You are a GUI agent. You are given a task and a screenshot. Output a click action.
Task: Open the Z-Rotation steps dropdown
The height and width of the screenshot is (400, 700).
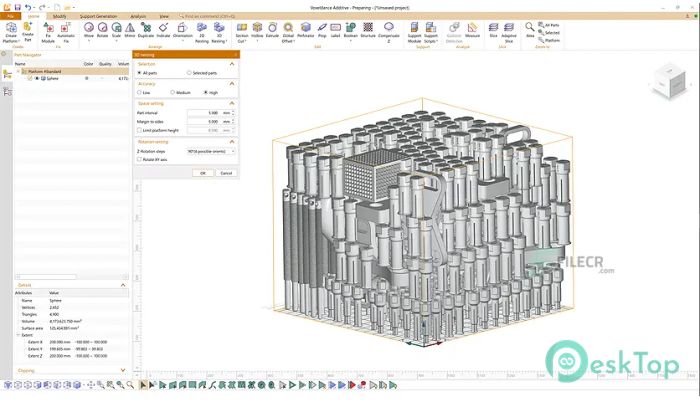pyautogui.click(x=212, y=151)
